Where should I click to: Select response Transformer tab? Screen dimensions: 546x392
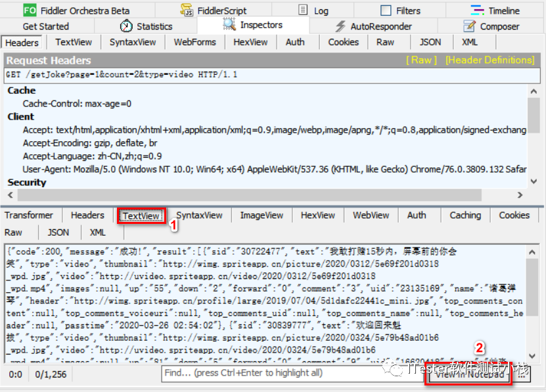[x=29, y=215]
